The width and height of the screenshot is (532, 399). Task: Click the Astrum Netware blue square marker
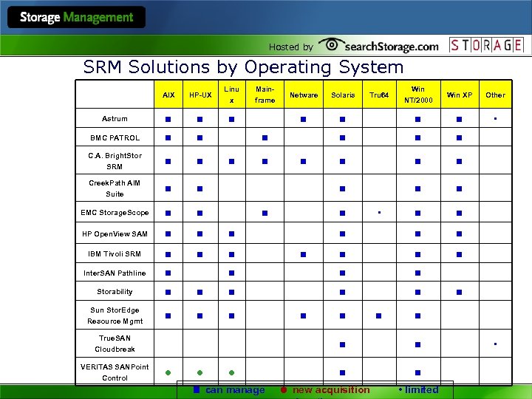(304, 119)
